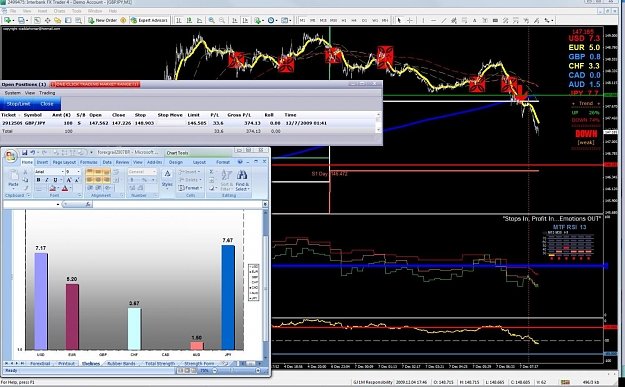The image size is (625, 387).
Task: Switch to the Formulas ribbon tab
Action: [x=88, y=162]
